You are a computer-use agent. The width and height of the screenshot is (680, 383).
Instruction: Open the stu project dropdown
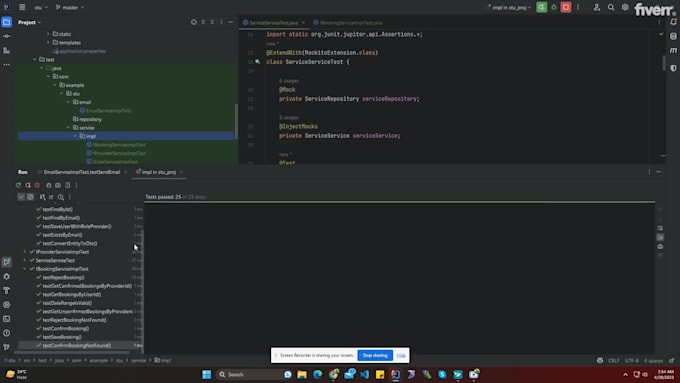(x=41, y=8)
